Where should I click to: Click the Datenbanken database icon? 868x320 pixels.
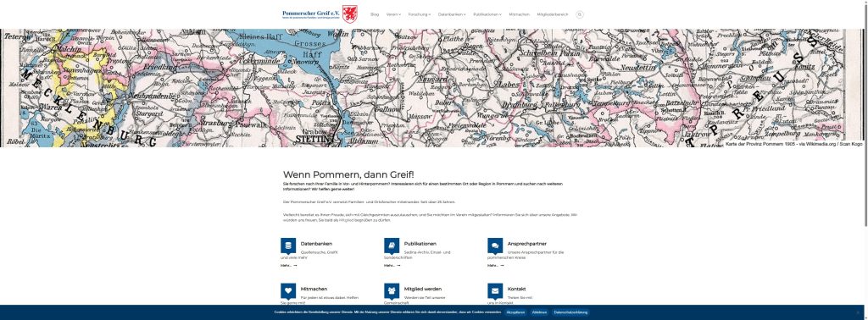(x=288, y=245)
